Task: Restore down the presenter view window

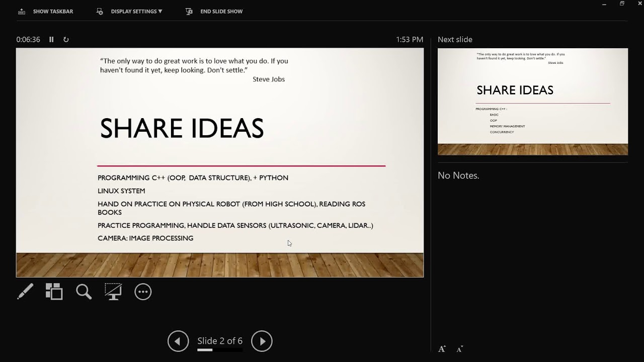Action: pyautogui.click(x=622, y=4)
